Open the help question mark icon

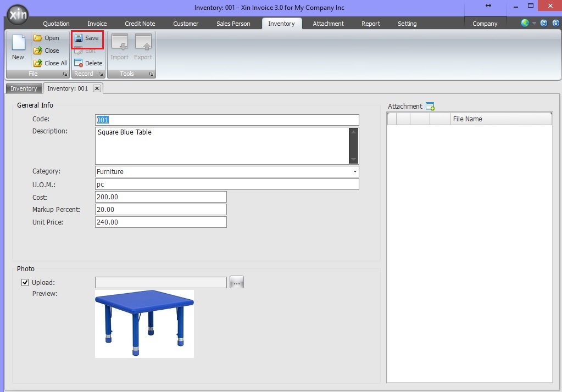[544, 23]
